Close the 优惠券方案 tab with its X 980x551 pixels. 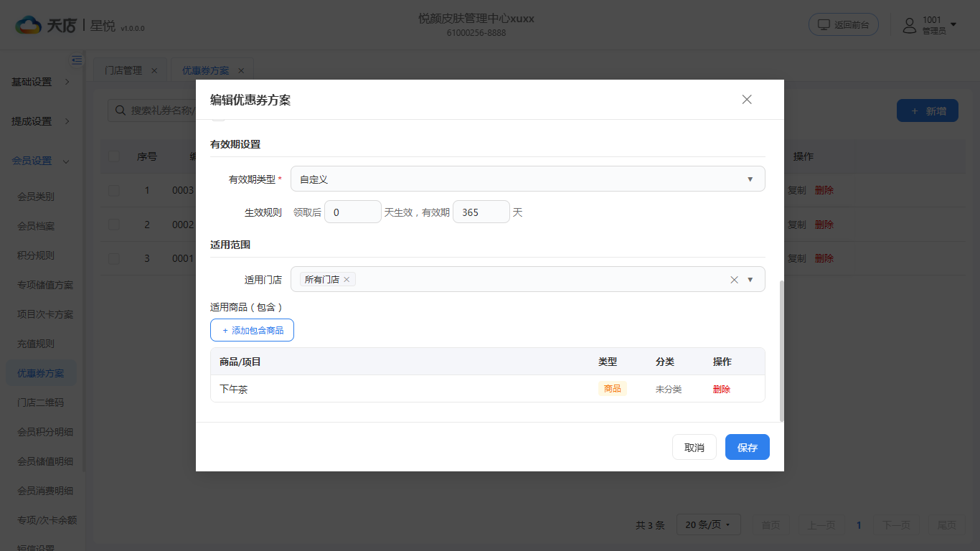pos(241,70)
